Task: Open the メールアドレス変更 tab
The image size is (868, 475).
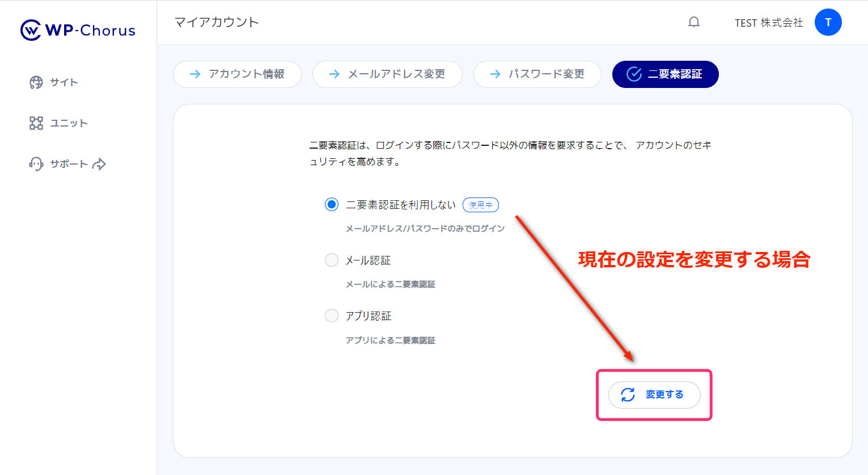Action: pyautogui.click(x=387, y=74)
